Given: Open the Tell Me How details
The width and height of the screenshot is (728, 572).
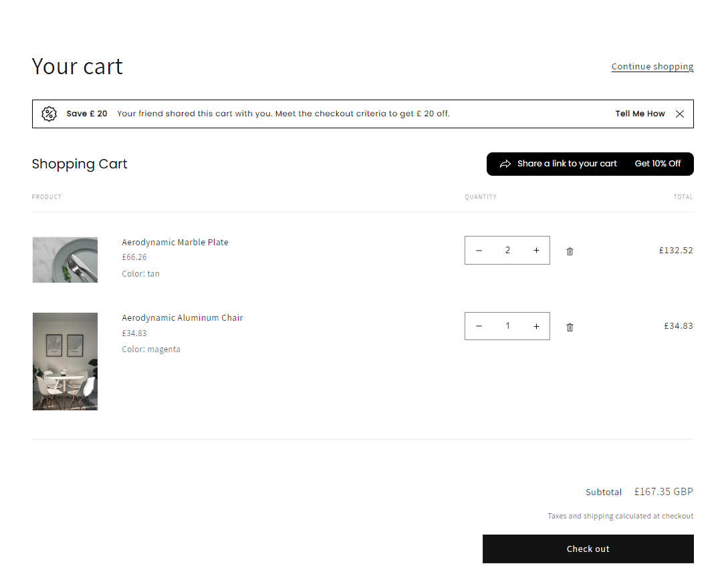Looking at the screenshot, I should pyautogui.click(x=640, y=114).
